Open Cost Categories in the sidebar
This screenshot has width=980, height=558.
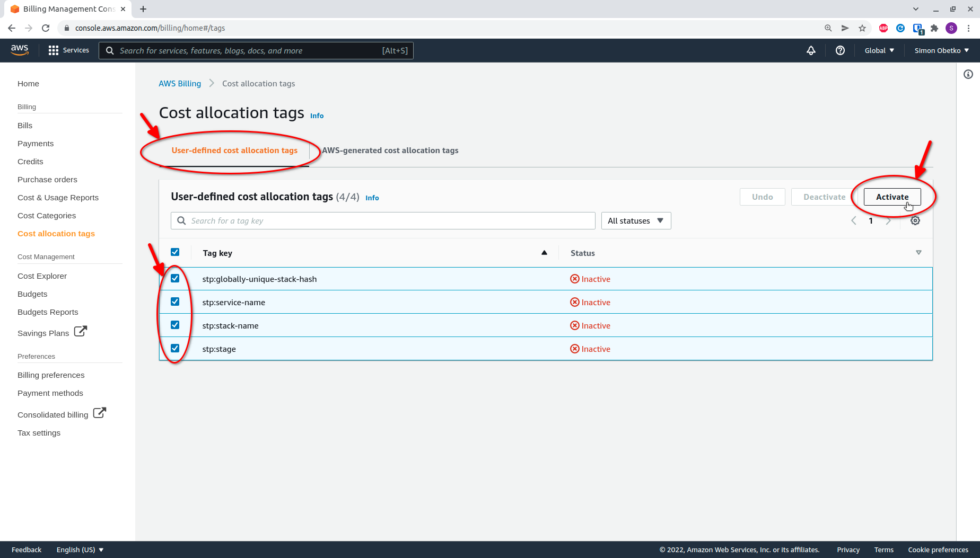(47, 216)
